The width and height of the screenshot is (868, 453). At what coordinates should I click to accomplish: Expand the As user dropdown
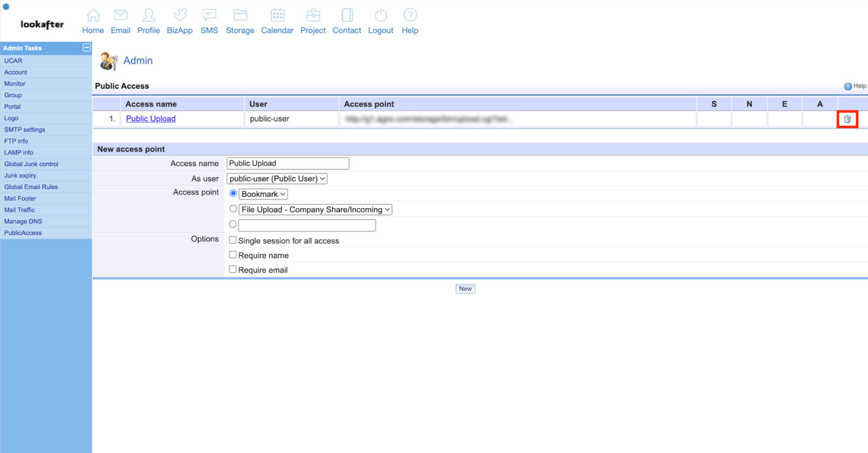tap(277, 179)
